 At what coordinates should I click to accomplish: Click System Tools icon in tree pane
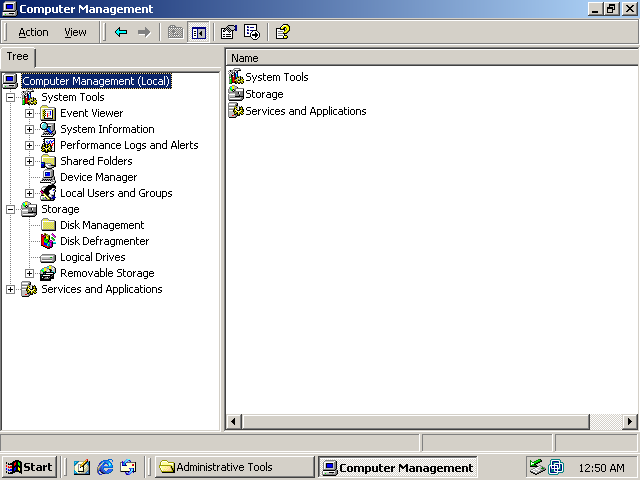(x=29, y=97)
